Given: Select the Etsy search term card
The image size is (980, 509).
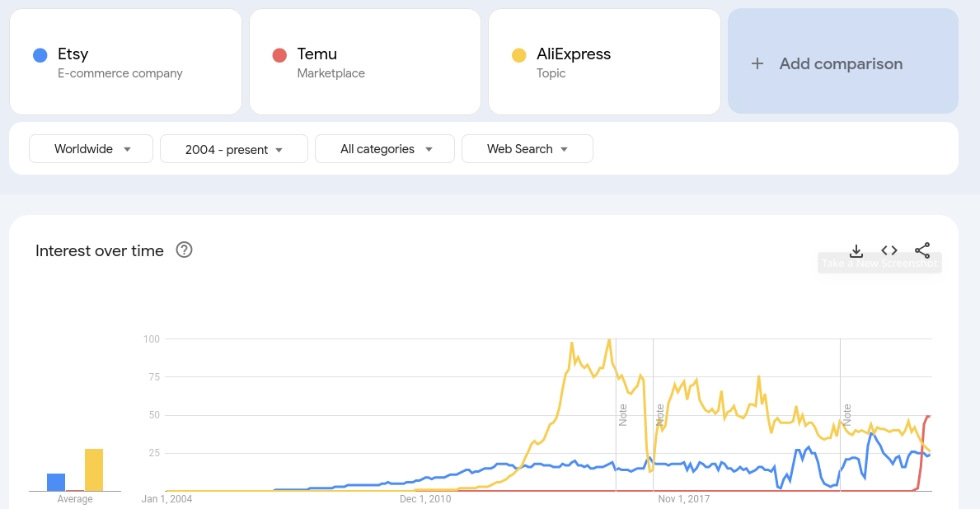Looking at the screenshot, I should pyautogui.click(x=125, y=62).
